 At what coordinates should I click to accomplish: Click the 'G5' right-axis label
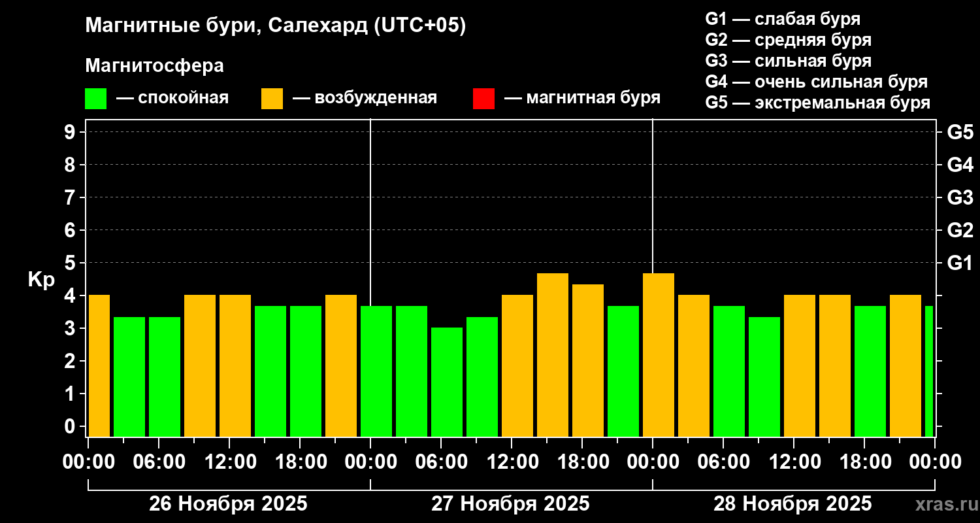[x=960, y=132]
